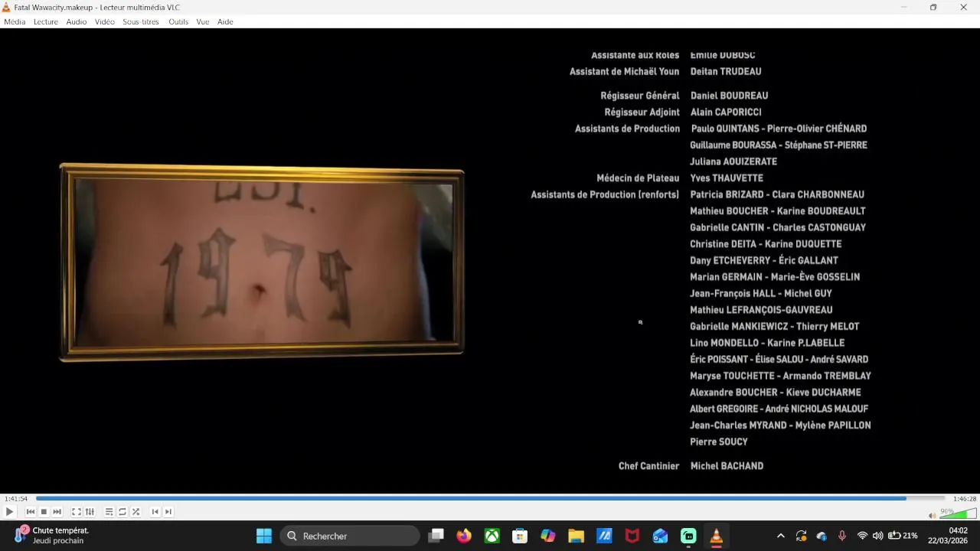Screen dimensions: 980x551
Task: Open Outlook from the taskbar
Action: [660, 536]
